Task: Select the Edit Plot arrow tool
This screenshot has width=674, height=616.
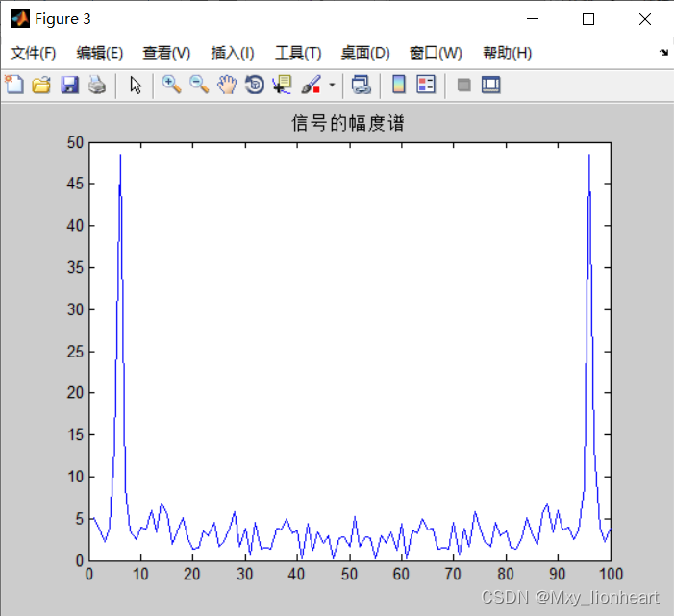Action: [136, 86]
